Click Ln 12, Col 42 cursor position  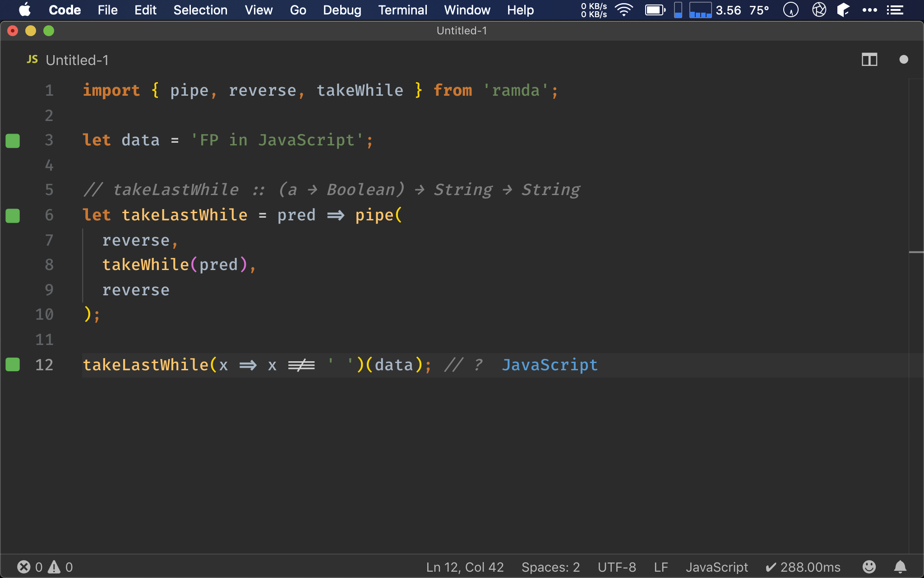point(465,567)
